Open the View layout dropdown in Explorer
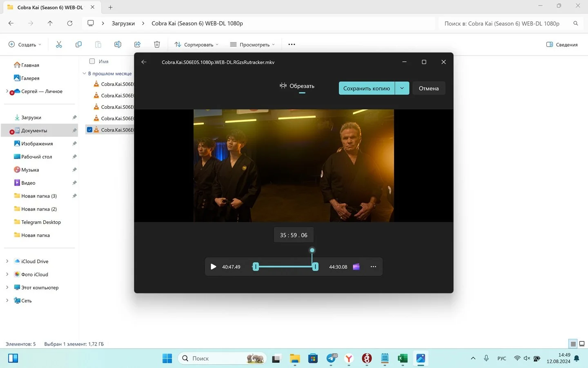The image size is (588, 368). 252,45
